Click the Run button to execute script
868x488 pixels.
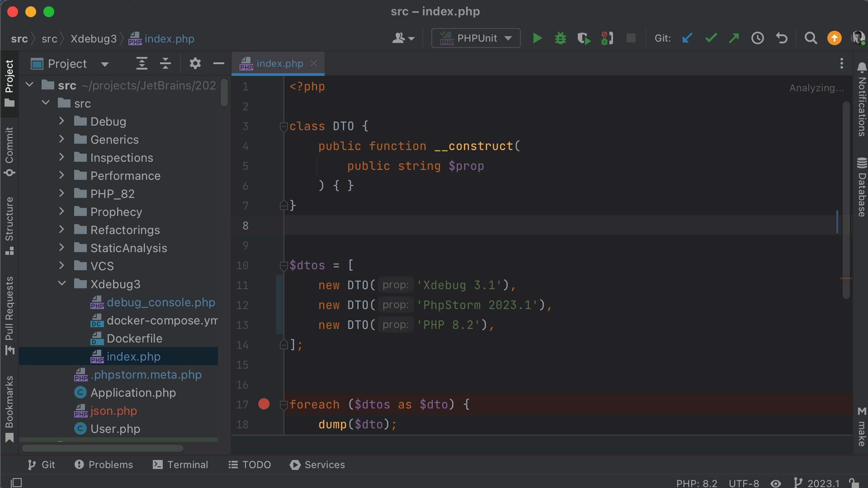point(537,38)
